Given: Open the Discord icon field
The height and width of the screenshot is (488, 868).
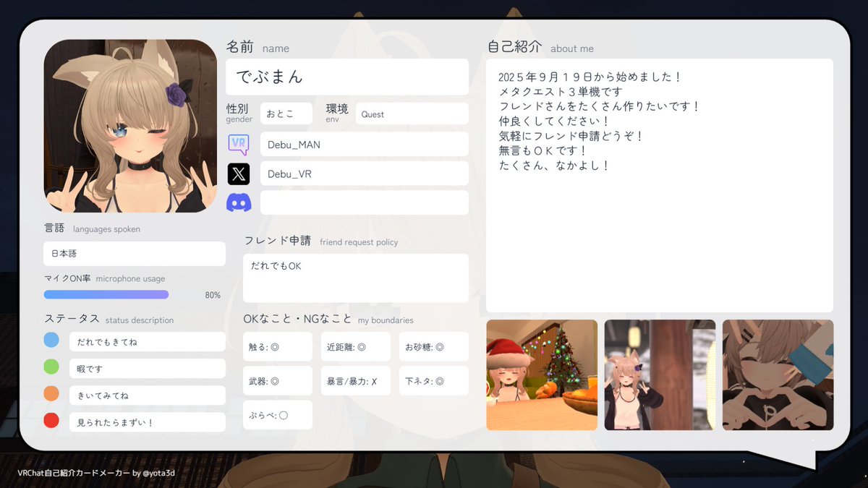Looking at the screenshot, I should point(239,202).
